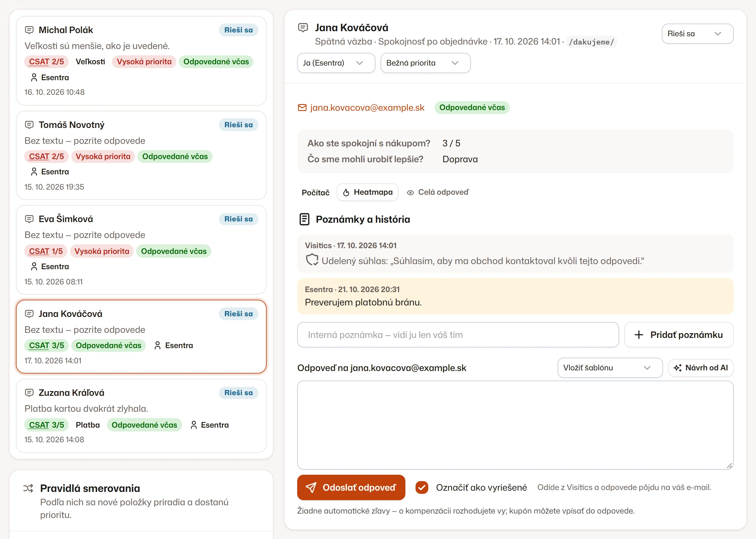Select the Eva Šimková conversation
The image size is (756, 539).
[x=141, y=250]
